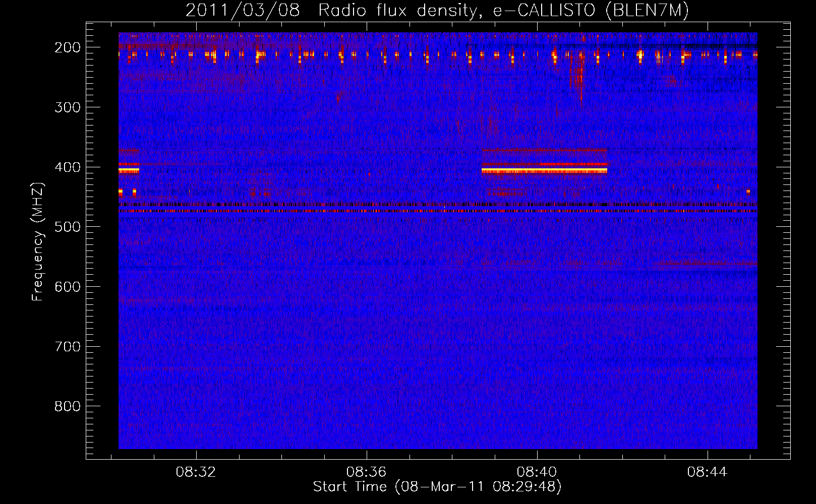Click the 08:36 time tick label
This screenshot has width=816, height=504.
pos(366,472)
